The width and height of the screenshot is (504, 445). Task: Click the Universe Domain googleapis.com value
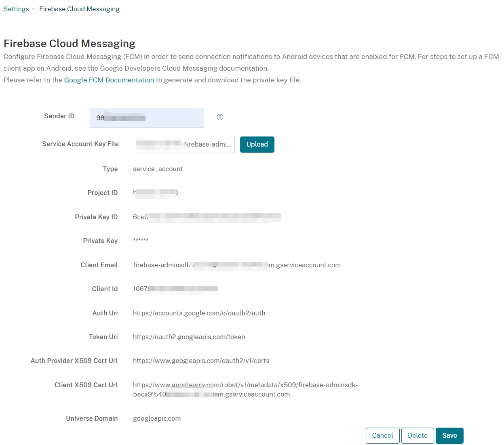tap(157, 418)
